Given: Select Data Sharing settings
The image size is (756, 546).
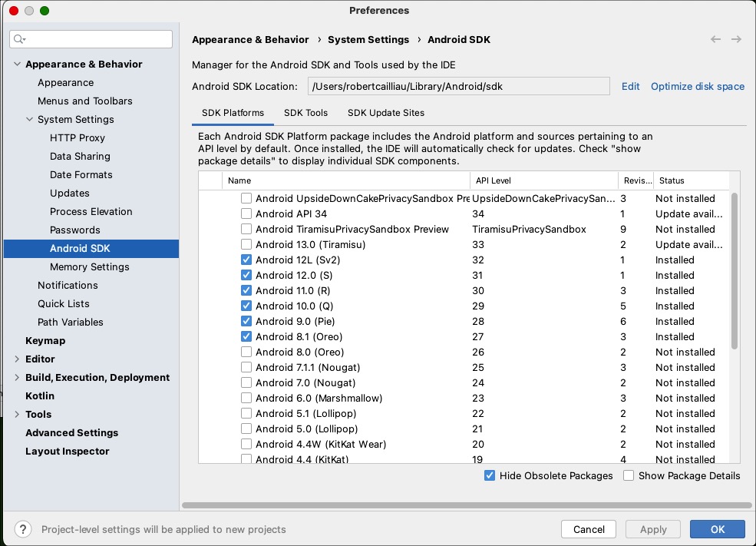Looking at the screenshot, I should 80,157.
